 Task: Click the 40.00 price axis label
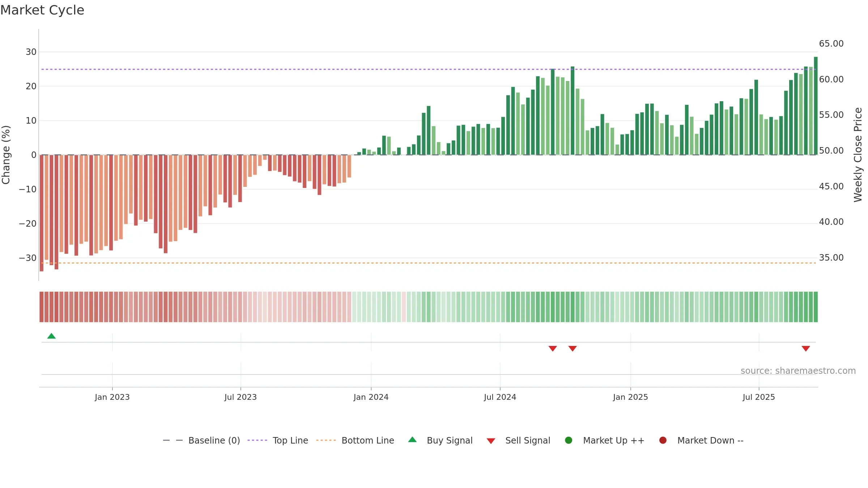[x=831, y=222]
